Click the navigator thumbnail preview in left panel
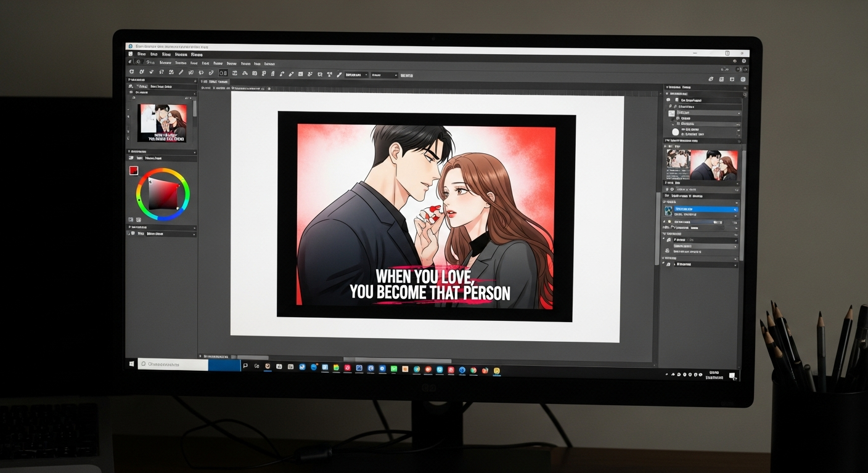 (x=162, y=122)
